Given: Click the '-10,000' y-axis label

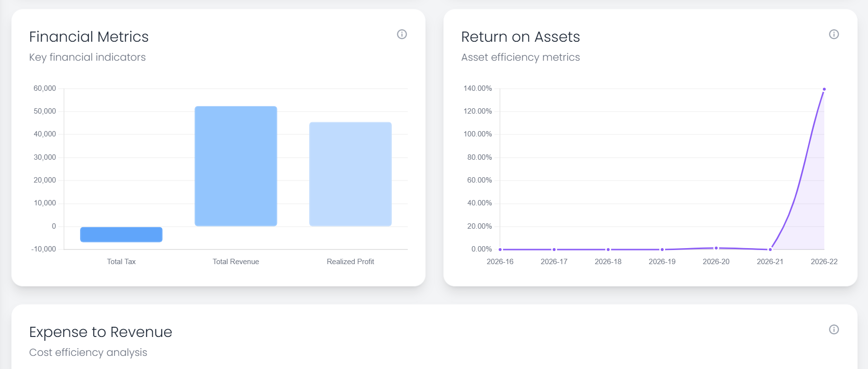Looking at the screenshot, I should tap(44, 249).
